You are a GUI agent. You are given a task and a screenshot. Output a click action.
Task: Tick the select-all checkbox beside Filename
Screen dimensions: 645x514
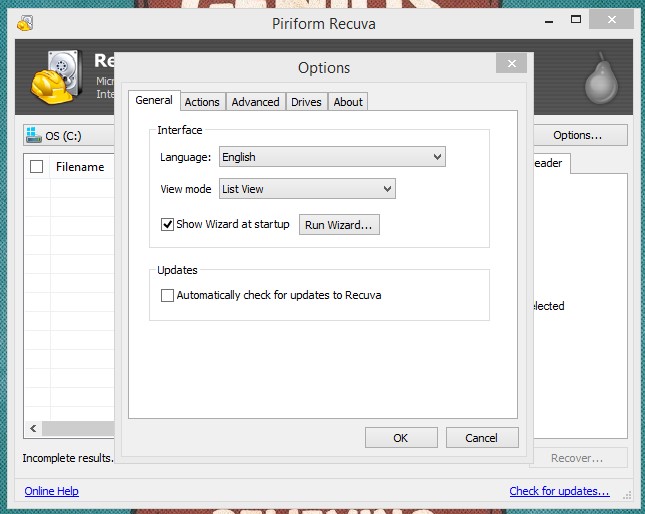point(36,167)
